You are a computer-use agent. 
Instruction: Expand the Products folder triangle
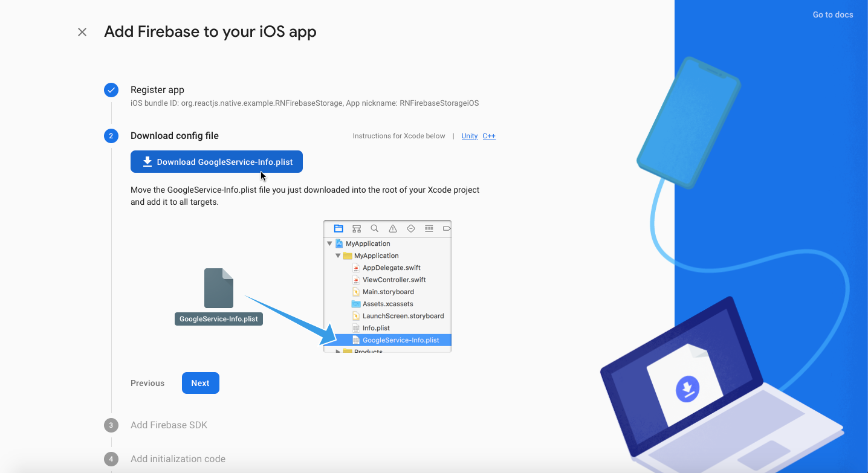click(x=338, y=351)
